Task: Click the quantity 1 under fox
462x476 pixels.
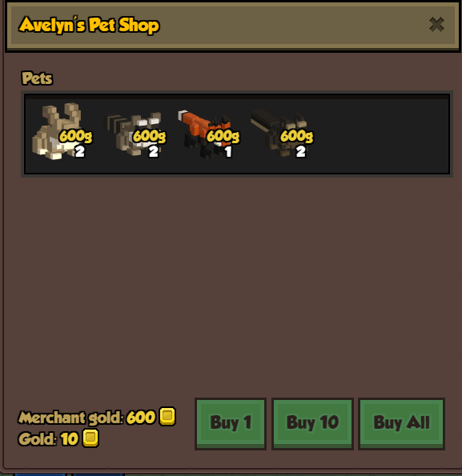Action: point(228,151)
